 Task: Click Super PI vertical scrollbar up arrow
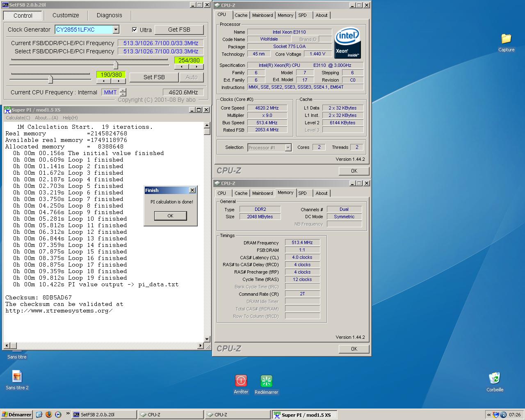[x=207, y=126]
